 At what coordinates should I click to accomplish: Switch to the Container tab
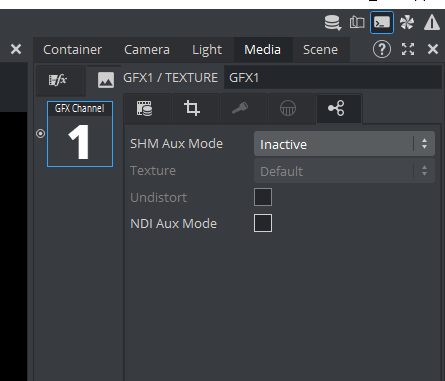coord(72,50)
